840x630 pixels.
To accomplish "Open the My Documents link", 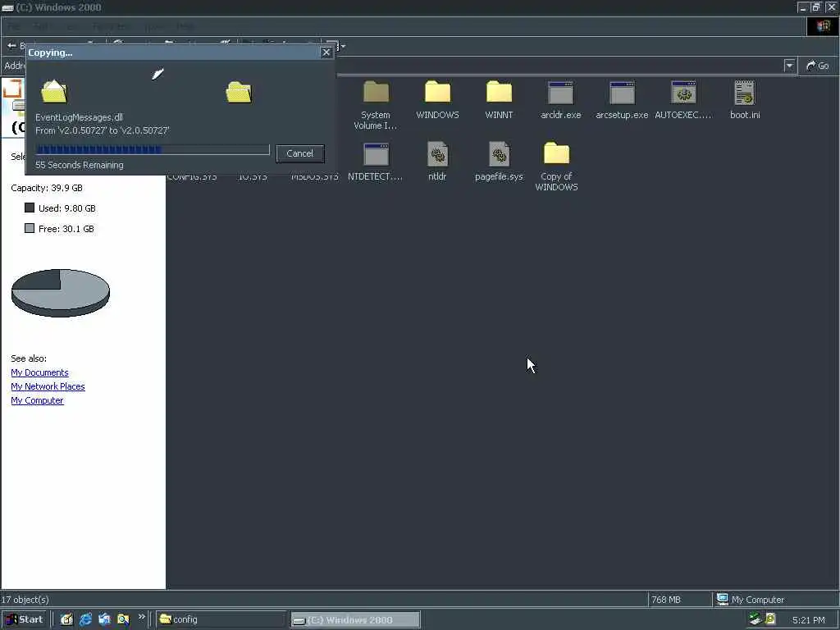I will pyautogui.click(x=39, y=372).
